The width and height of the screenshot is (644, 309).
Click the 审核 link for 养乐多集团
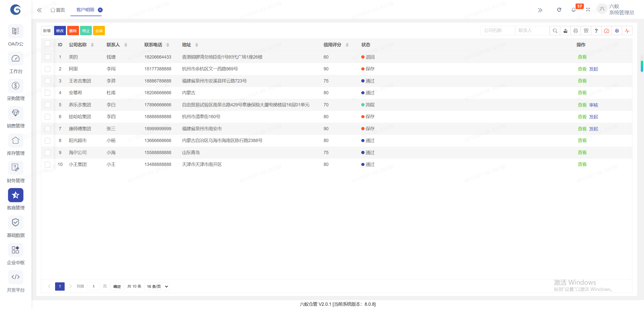pos(593,105)
